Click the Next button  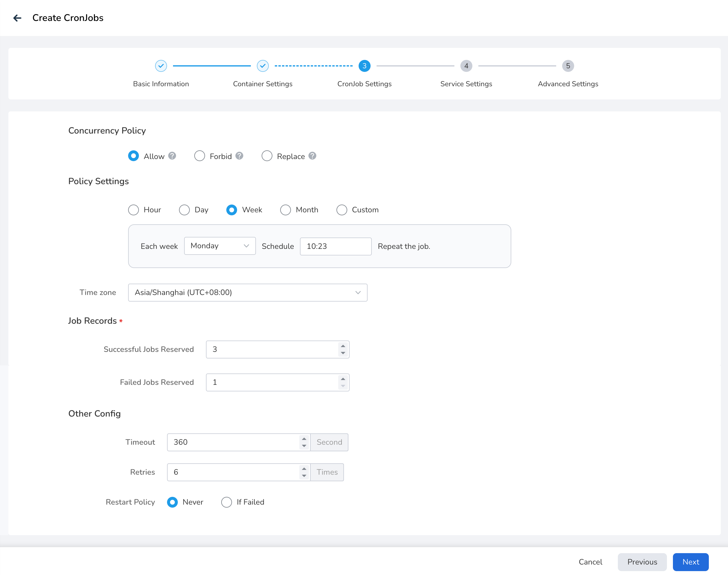(691, 562)
